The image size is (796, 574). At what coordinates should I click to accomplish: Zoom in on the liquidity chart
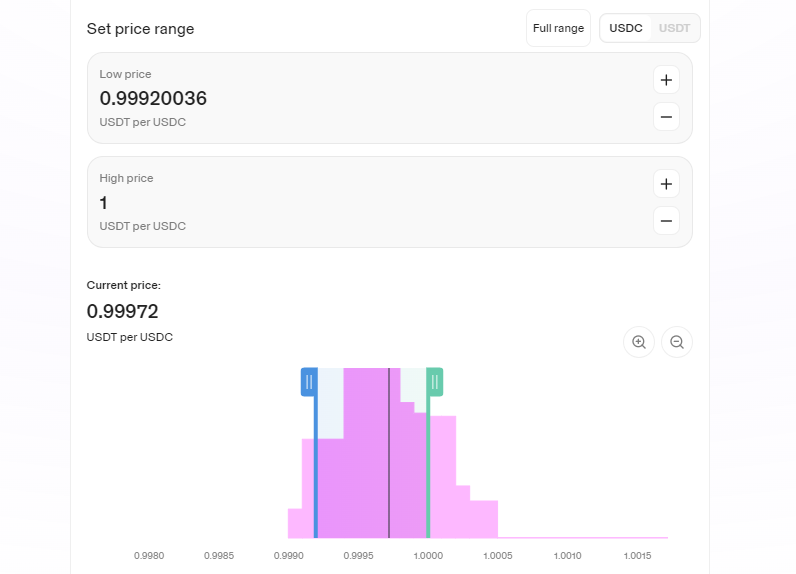click(x=639, y=342)
